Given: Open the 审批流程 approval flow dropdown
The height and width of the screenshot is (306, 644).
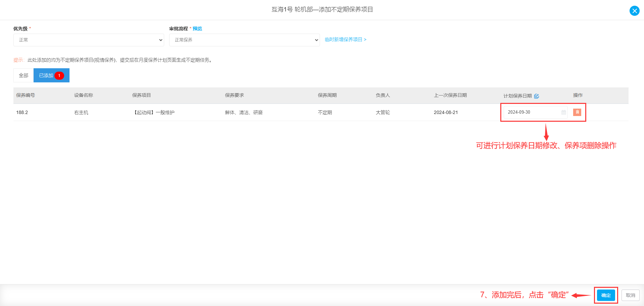Looking at the screenshot, I should [244, 40].
